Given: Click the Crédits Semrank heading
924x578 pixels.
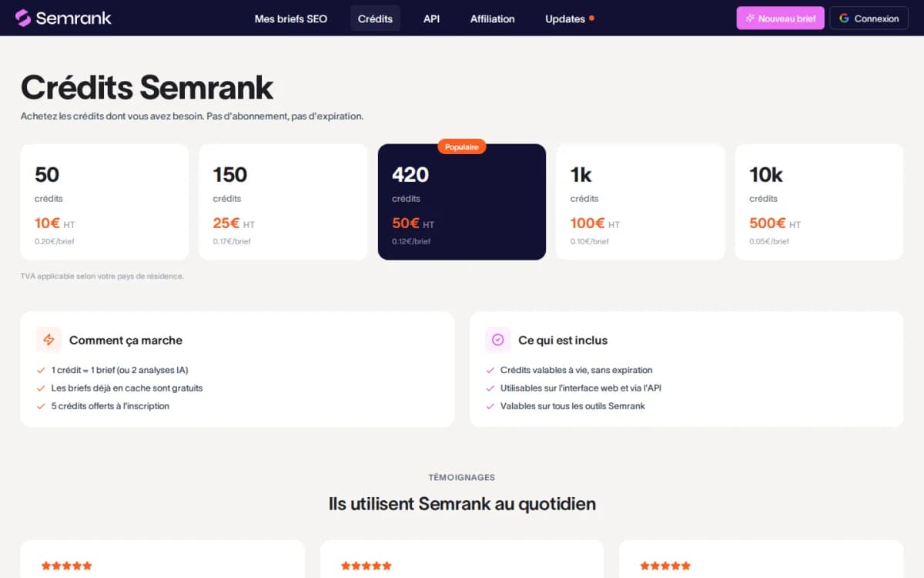Looking at the screenshot, I should point(147,87).
